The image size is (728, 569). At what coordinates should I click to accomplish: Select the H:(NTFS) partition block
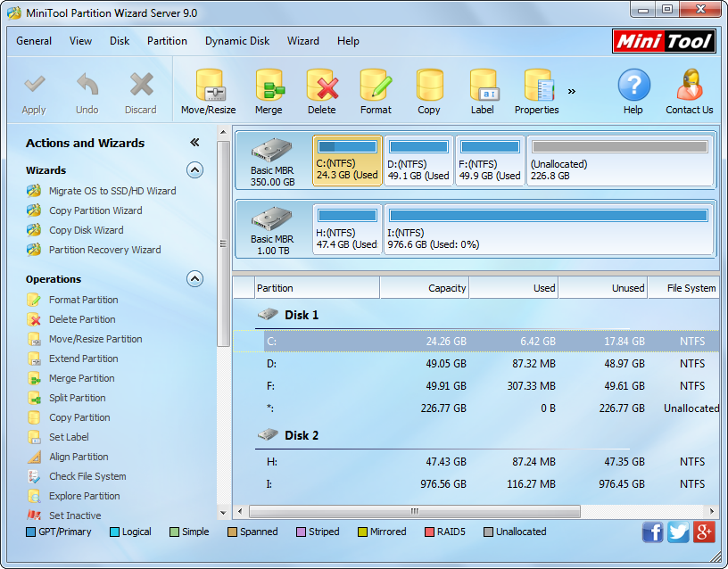pyautogui.click(x=347, y=230)
